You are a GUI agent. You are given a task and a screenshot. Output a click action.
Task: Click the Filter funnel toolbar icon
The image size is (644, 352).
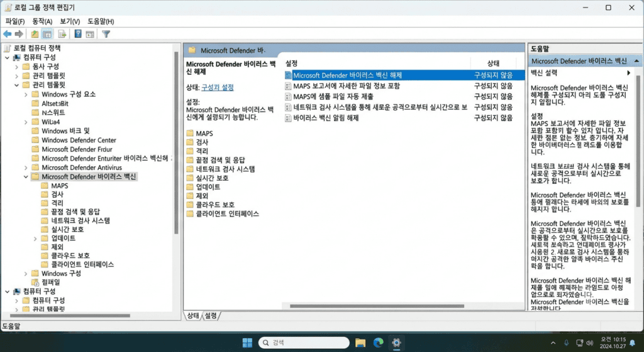pos(106,34)
